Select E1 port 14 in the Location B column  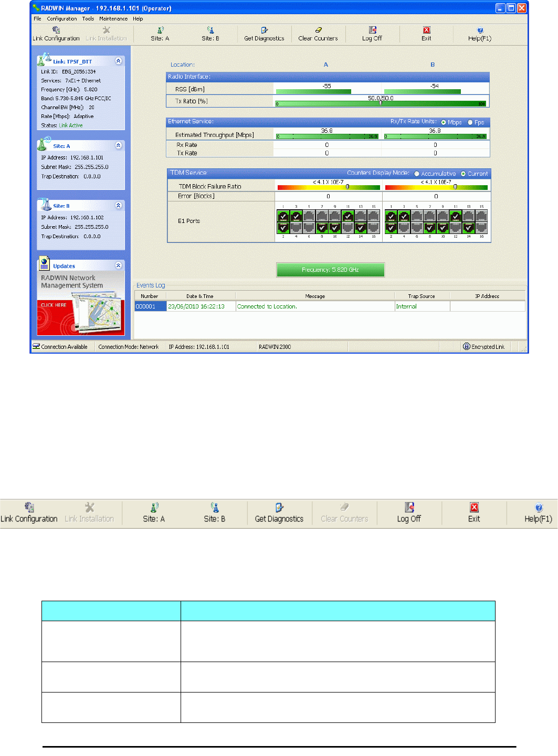point(469,227)
